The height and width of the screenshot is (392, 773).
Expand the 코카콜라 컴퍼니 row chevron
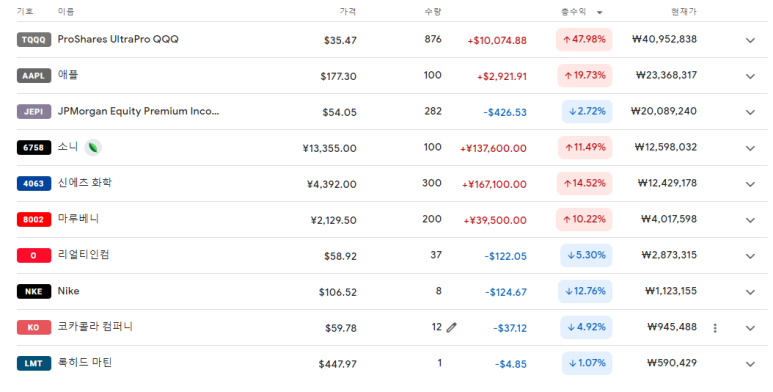tap(750, 328)
